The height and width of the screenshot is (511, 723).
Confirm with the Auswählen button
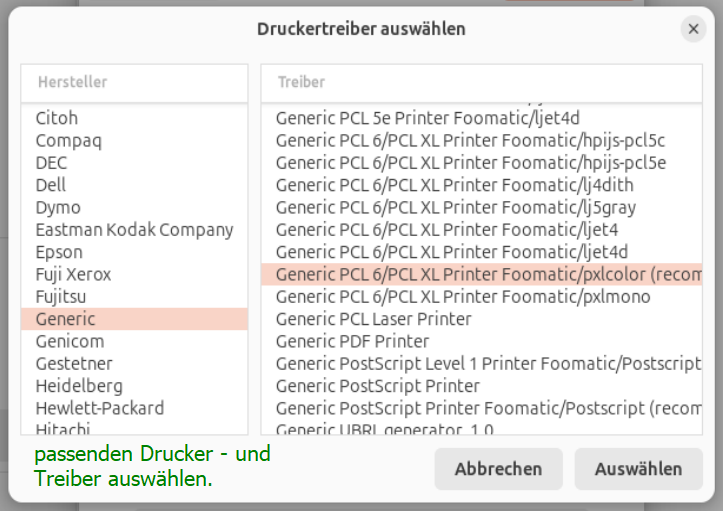pyautogui.click(x=638, y=468)
